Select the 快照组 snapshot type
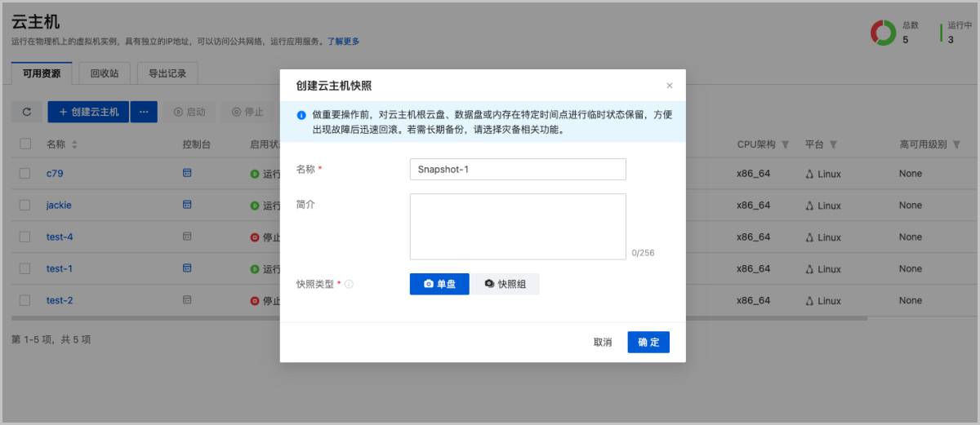This screenshot has width=980, height=425. coord(505,284)
